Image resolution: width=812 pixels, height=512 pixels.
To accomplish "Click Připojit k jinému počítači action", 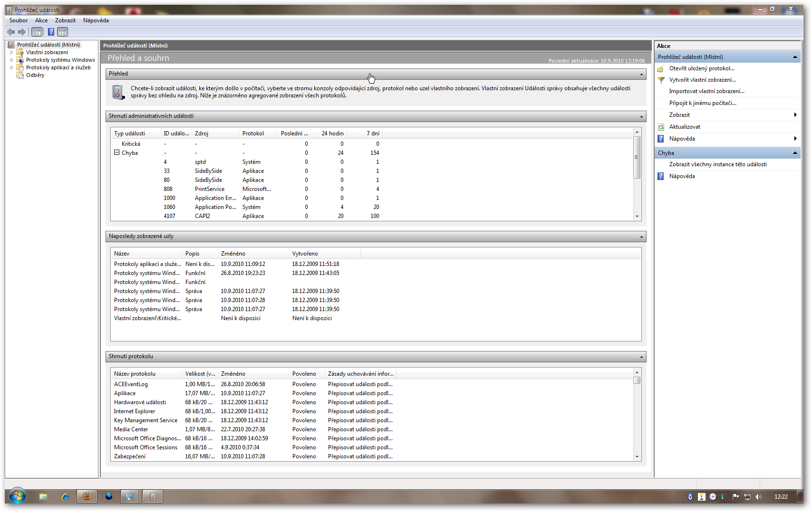I will [702, 103].
